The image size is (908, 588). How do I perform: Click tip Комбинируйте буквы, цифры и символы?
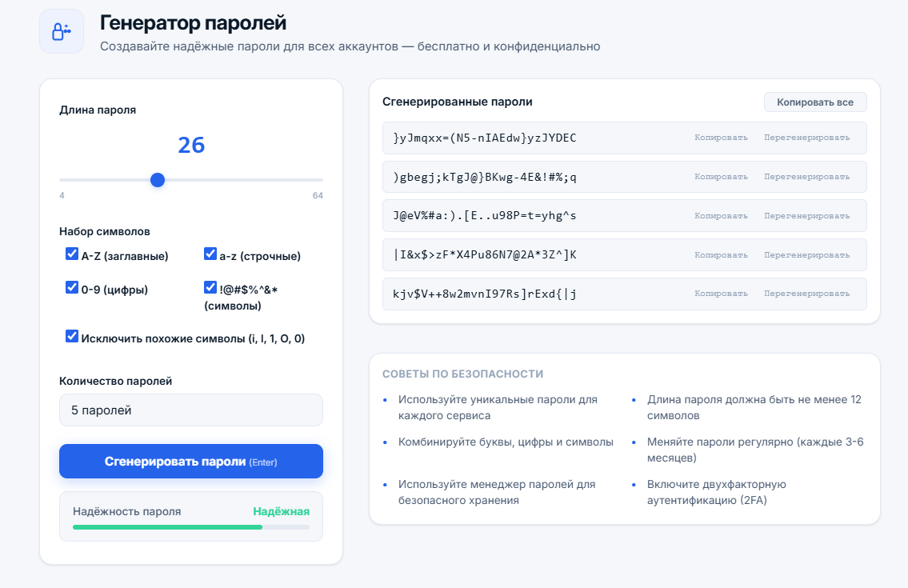[x=506, y=442]
